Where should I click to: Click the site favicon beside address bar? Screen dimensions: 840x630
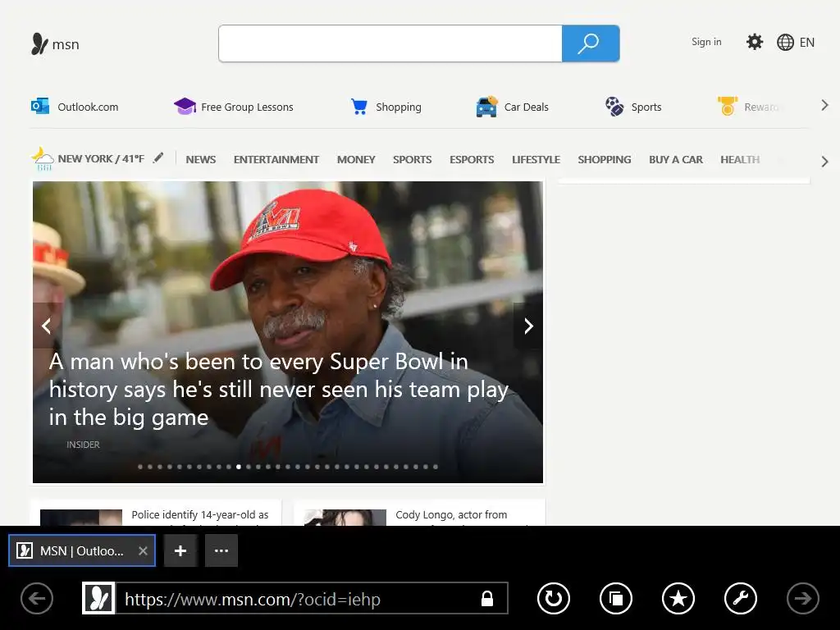(x=98, y=598)
